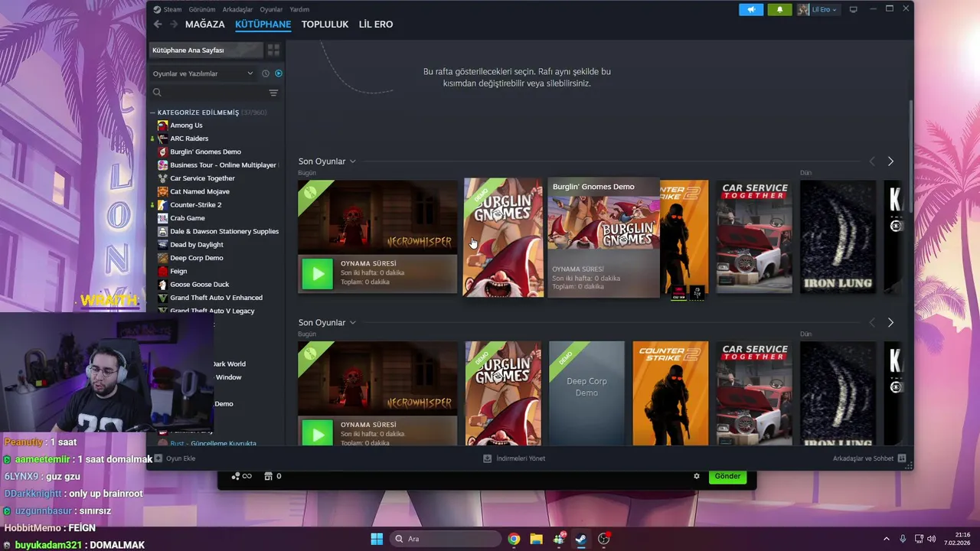The image size is (980, 551).
Task: Open the announcements megaphone button
Action: pos(751,9)
